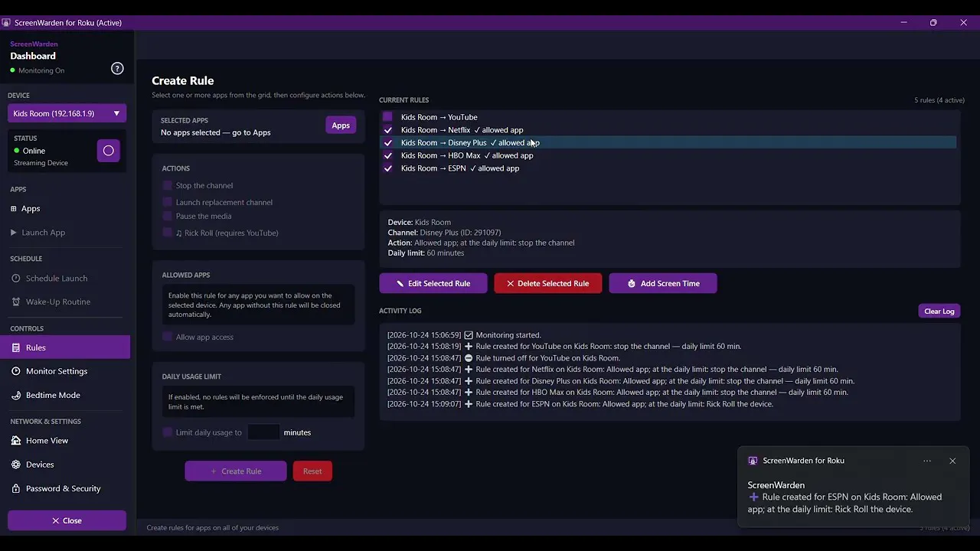The height and width of the screenshot is (551, 980).
Task: Tick the Stop the channel checkbox
Action: [168, 185]
